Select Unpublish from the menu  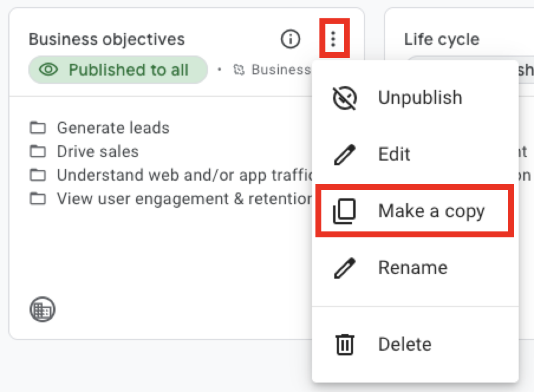[415, 97]
